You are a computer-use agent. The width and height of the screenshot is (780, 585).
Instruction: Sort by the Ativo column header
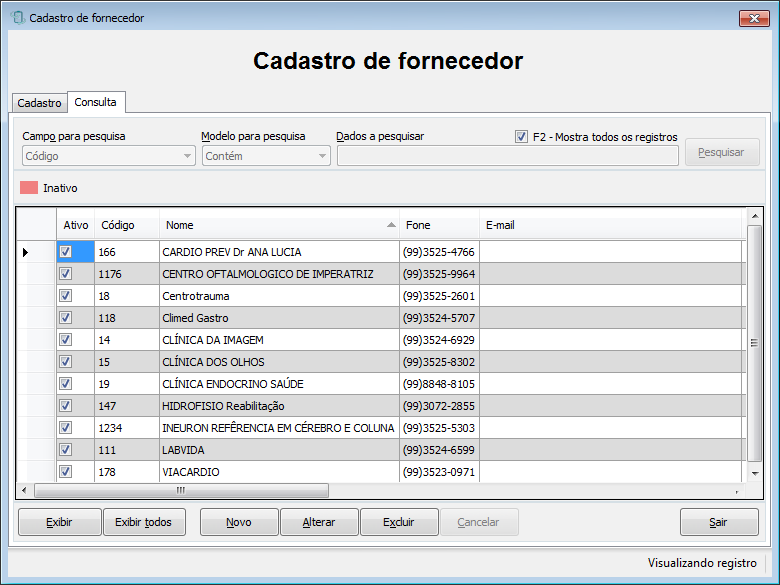(x=76, y=225)
